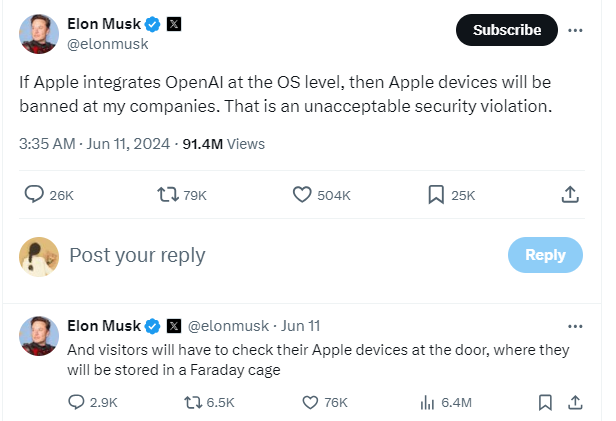Click the blue Reply button

[545, 255]
